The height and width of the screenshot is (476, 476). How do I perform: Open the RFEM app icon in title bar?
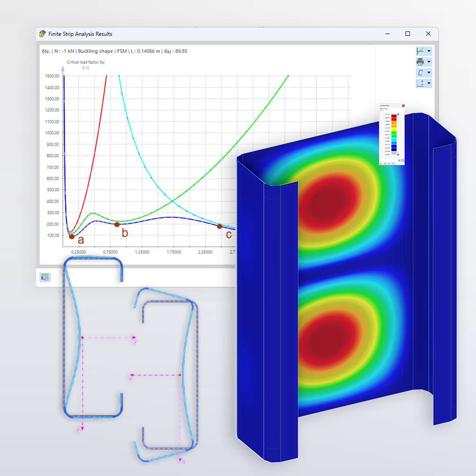click(x=42, y=33)
